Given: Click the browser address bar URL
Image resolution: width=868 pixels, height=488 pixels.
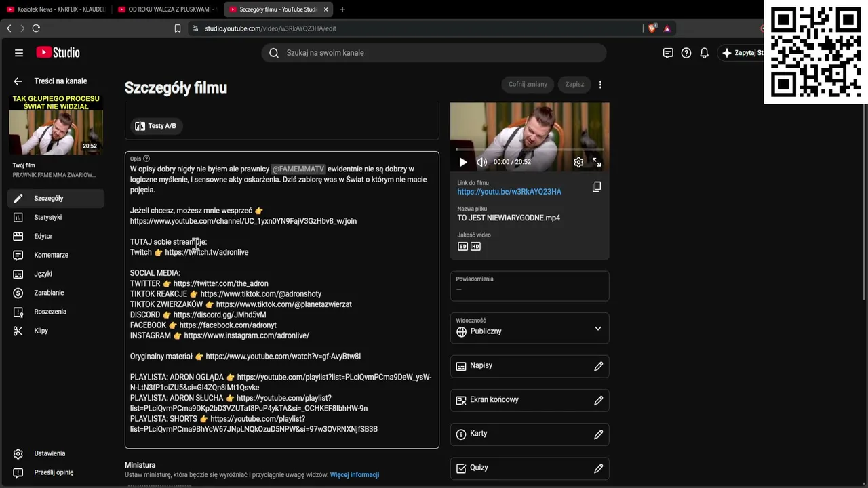Looking at the screenshot, I should click(271, 28).
